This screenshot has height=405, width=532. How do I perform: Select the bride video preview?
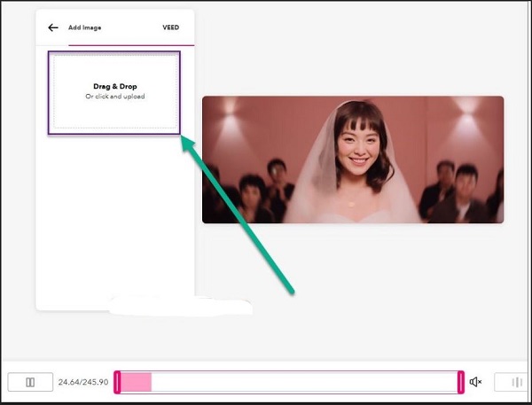352,160
